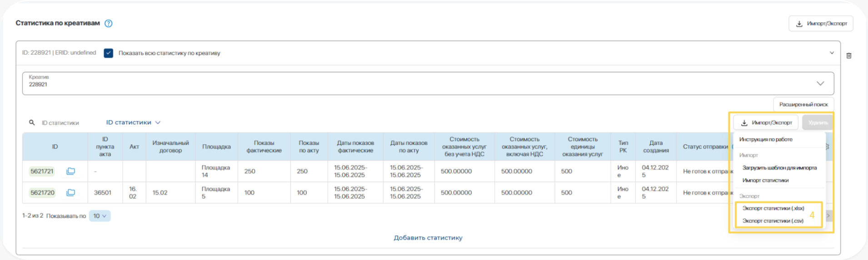Click the help icon beside Статистика по креативам
The height and width of the screenshot is (260, 868).
(x=109, y=24)
